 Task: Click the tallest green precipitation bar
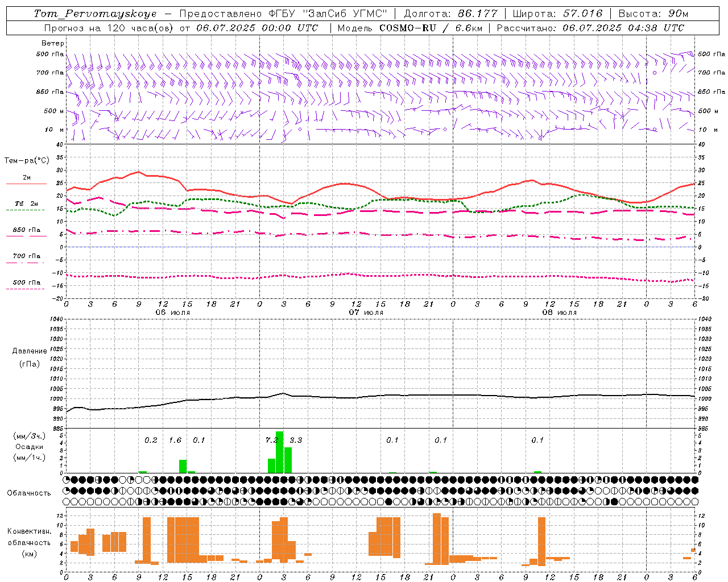(x=279, y=452)
